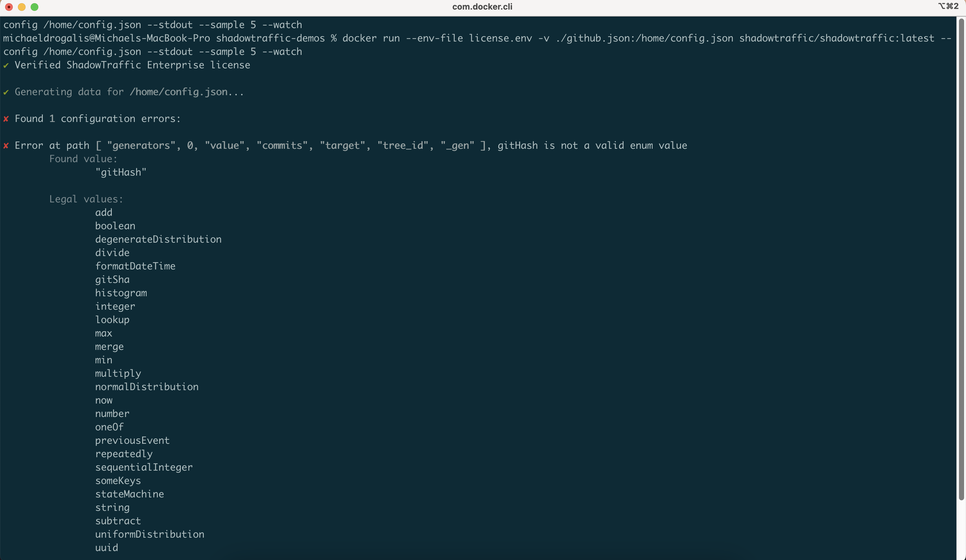Viewport: 966px width, 560px height.
Task: Click the legal value 'divide'
Action: coord(112,253)
